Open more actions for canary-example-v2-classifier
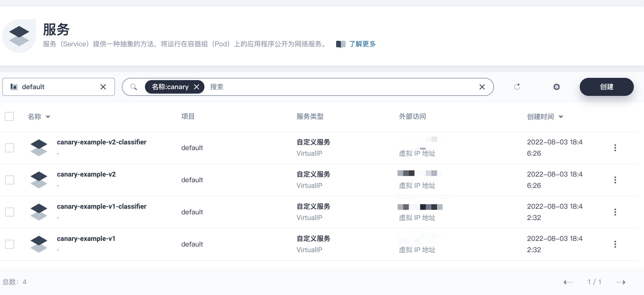This screenshot has width=644, height=295. (x=615, y=148)
